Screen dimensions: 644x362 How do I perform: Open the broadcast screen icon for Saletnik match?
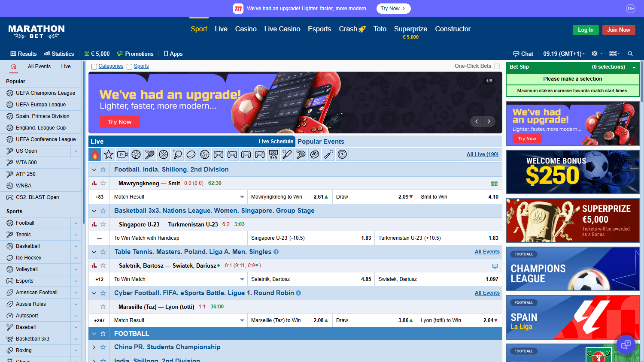coord(495,266)
